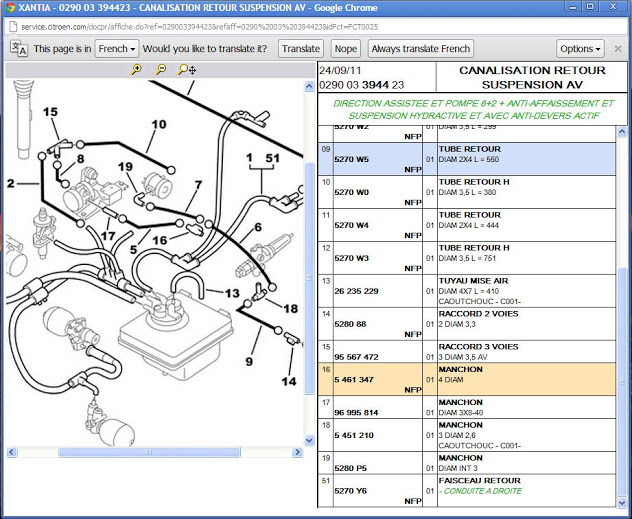The image size is (632, 519).
Task: Click parts list scroll up arrow
Action: click(x=622, y=131)
